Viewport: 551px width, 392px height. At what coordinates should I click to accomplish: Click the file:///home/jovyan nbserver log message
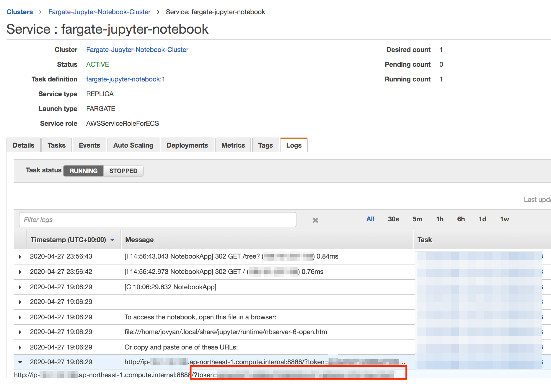[226, 332]
